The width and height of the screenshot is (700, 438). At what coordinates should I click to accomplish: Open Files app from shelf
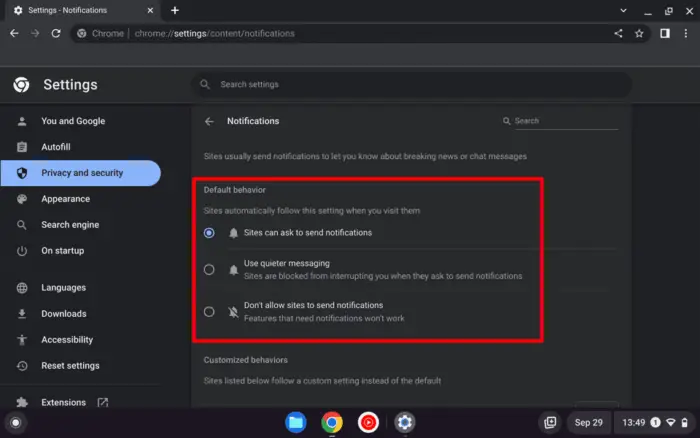(296, 422)
